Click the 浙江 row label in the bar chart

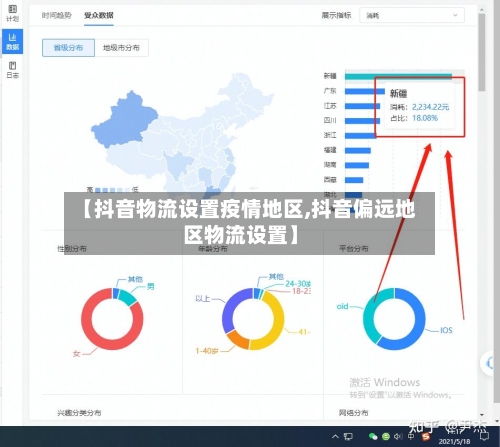point(330,135)
